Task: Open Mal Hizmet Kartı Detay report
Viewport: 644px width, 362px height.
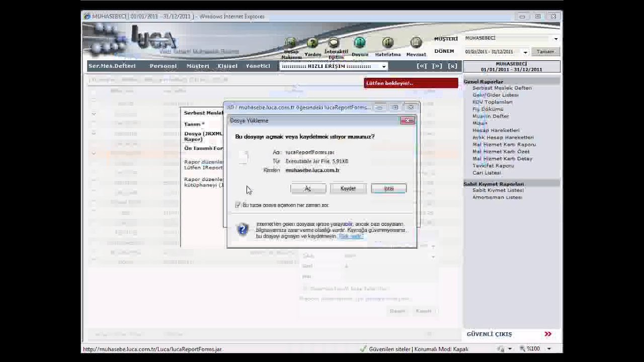Action: (502, 158)
